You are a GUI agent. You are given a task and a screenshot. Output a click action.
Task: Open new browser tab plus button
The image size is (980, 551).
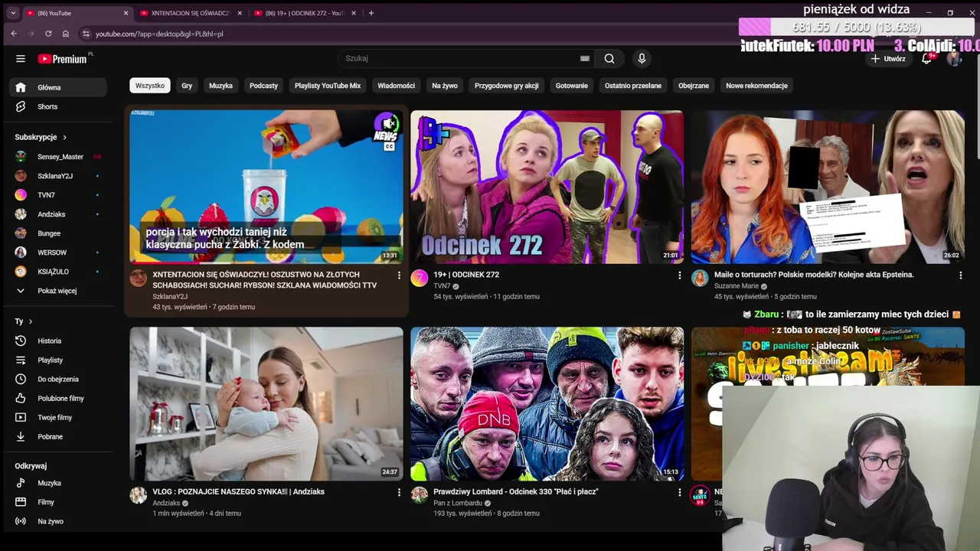(371, 13)
